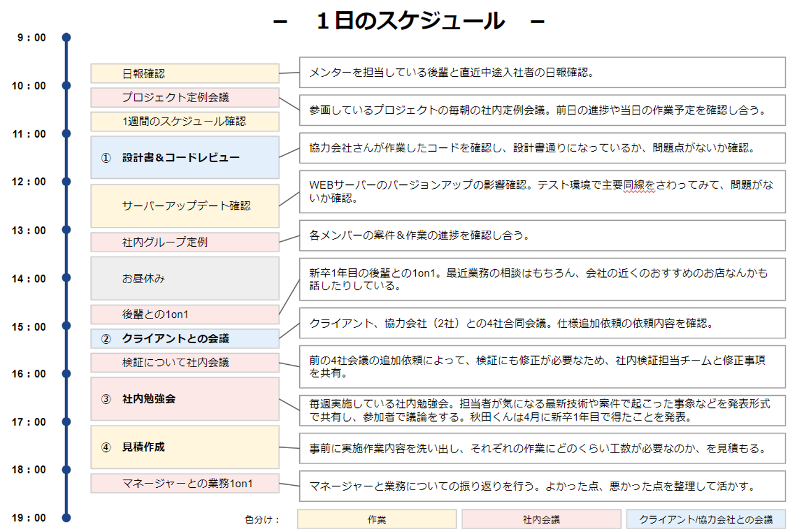
Task: Click the description starting 毎週実施している社内勉強会
Action: 542,410
